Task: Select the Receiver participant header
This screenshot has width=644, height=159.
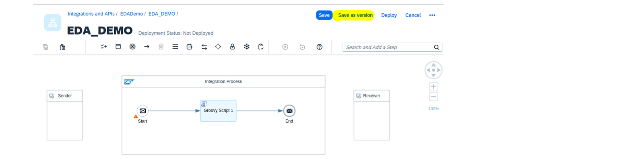Action: 372,96
